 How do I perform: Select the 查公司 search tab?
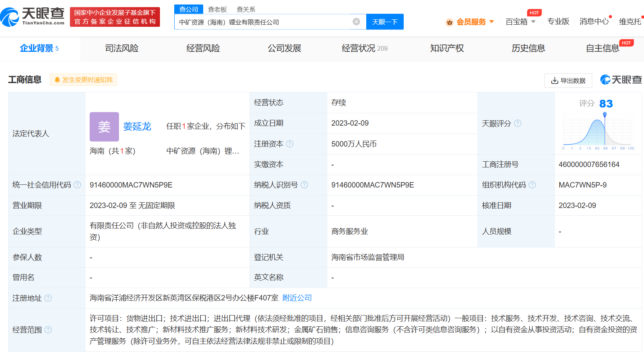click(x=189, y=9)
